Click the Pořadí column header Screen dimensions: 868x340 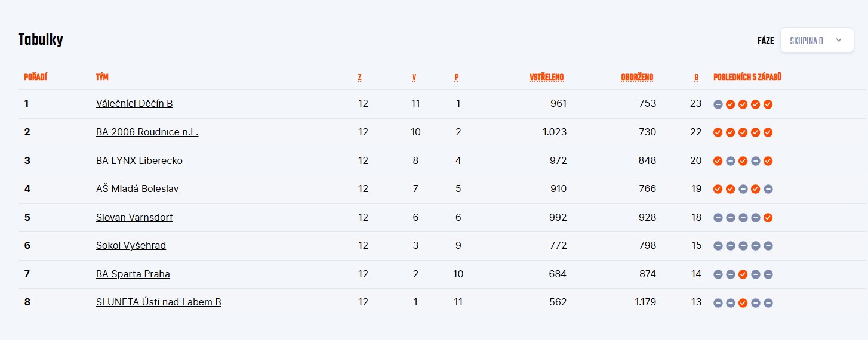35,77
